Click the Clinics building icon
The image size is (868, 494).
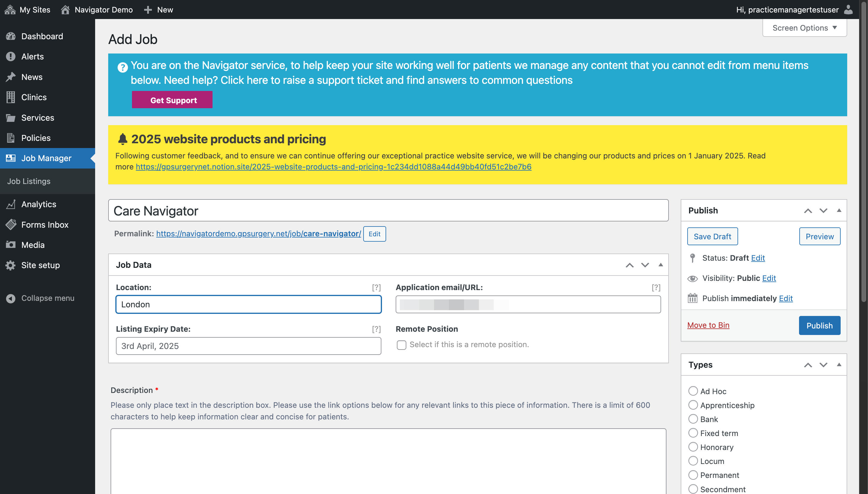pos(10,97)
